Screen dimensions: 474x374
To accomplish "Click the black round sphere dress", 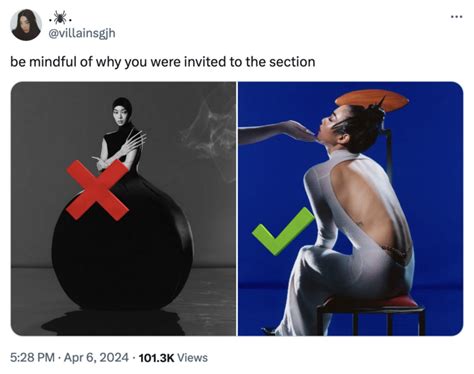I will pos(123,243).
